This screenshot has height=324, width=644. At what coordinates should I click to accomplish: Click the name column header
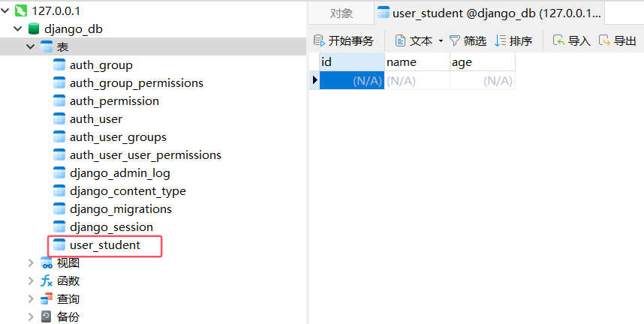pyautogui.click(x=417, y=62)
